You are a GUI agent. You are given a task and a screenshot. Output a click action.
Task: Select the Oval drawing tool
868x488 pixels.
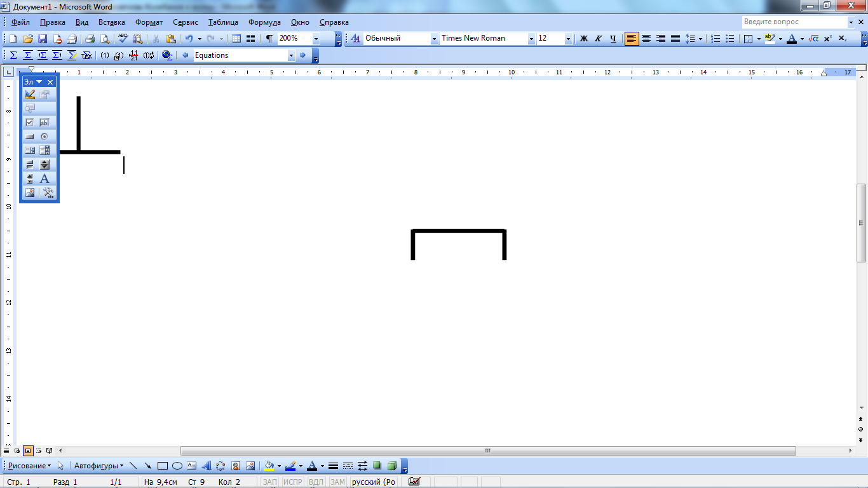click(x=177, y=466)
